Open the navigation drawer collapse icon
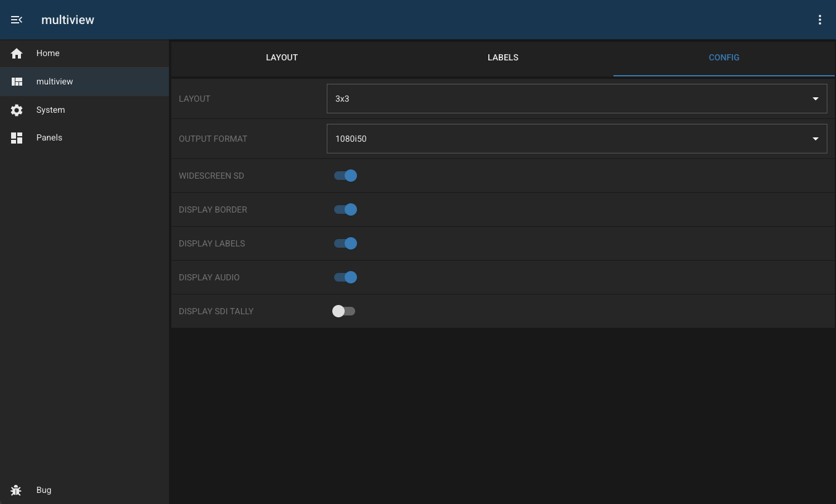Screen dimensions: 836x504 (x=17, y=19)
